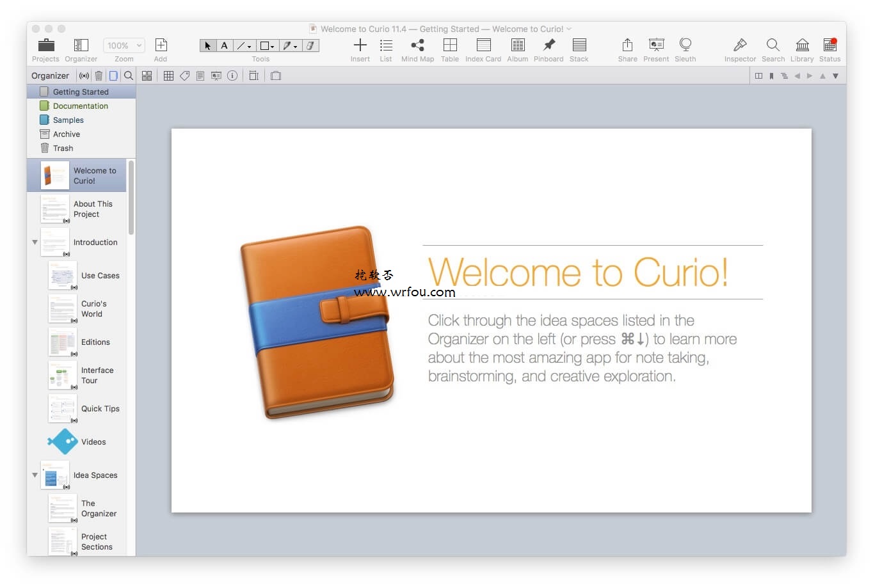Select the Getting Started section
873x588 pixels.
click(81, 91)
